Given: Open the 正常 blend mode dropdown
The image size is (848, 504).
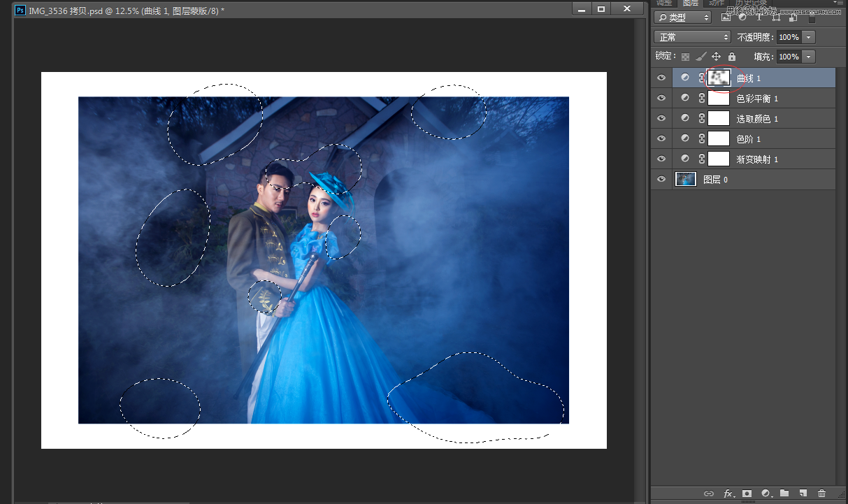Looking at the screenshot, I should [x=692, y=37].
